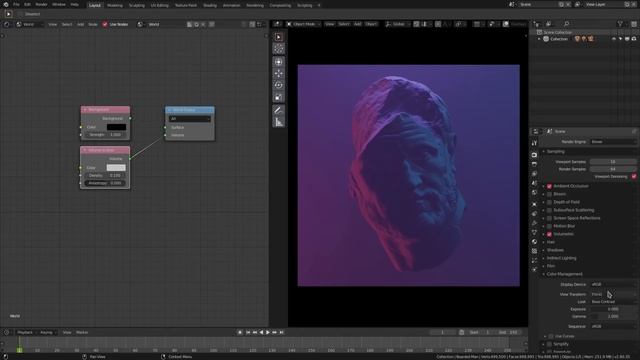Toggle the Use Nodes checkbox
640x360 pixels.
coord(105,24)
